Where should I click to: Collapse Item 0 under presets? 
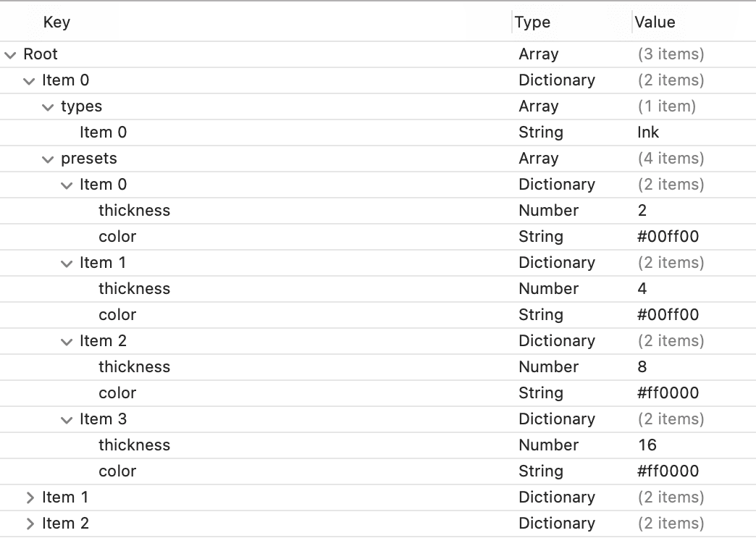(67, 185)
